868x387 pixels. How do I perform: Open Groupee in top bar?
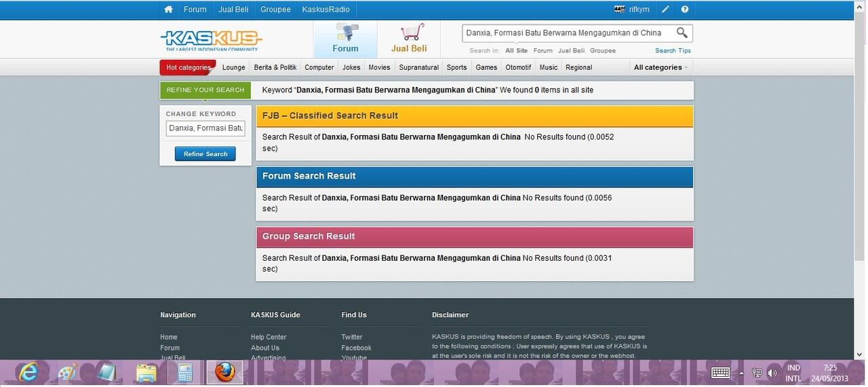pos(275,10)
